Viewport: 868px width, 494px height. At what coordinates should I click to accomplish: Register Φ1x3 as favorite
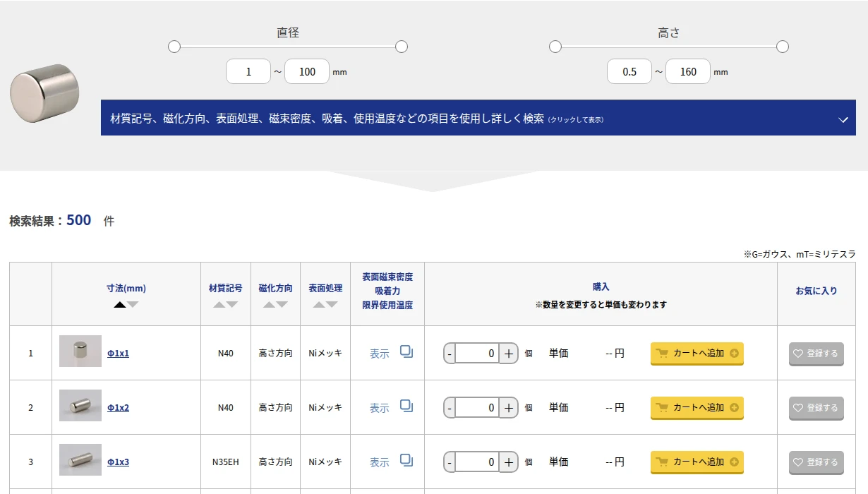coord(816,462)
